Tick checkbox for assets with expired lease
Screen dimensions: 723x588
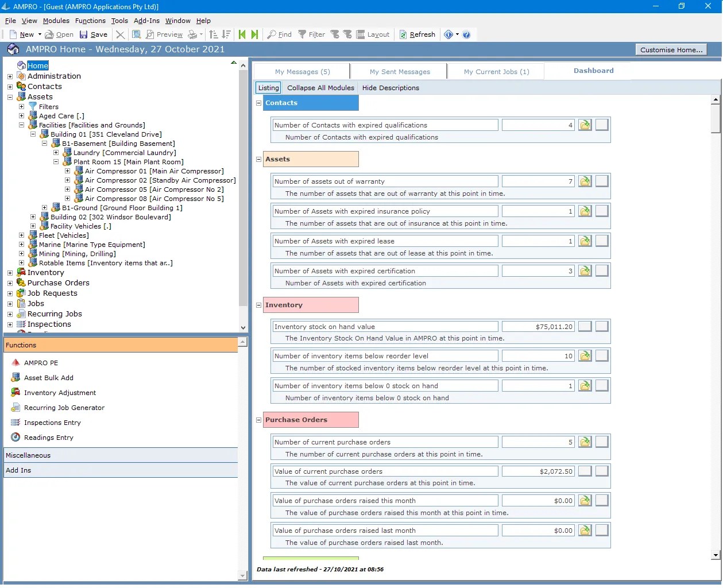point(602,241)
